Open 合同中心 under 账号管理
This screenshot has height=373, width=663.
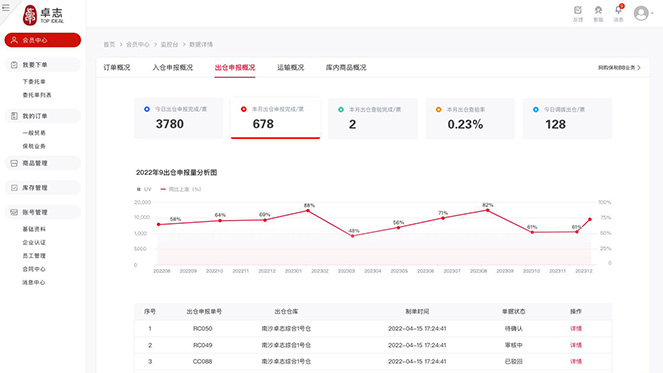34,269
